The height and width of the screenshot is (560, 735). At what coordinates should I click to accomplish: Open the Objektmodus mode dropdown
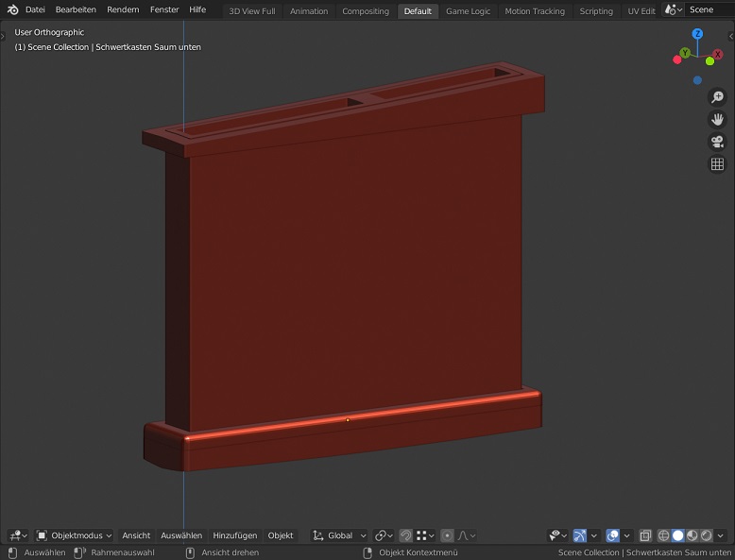(x=75, y=535)
